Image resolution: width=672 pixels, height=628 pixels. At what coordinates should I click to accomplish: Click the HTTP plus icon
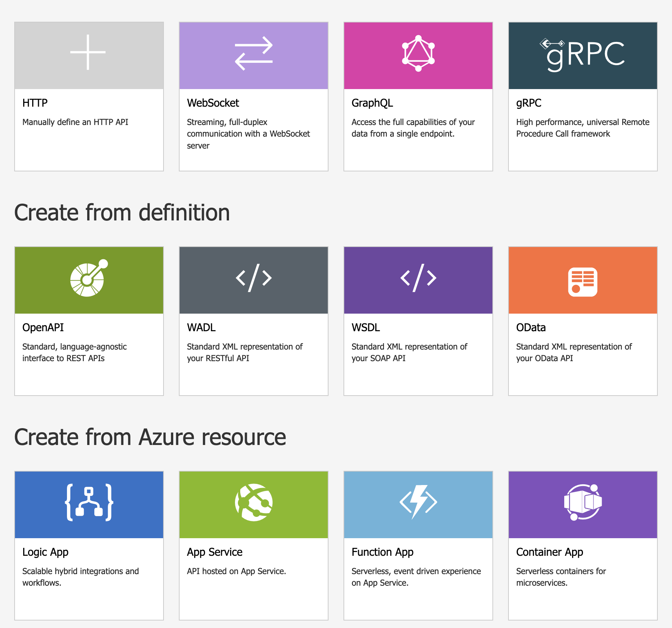(x=88, y=52)
